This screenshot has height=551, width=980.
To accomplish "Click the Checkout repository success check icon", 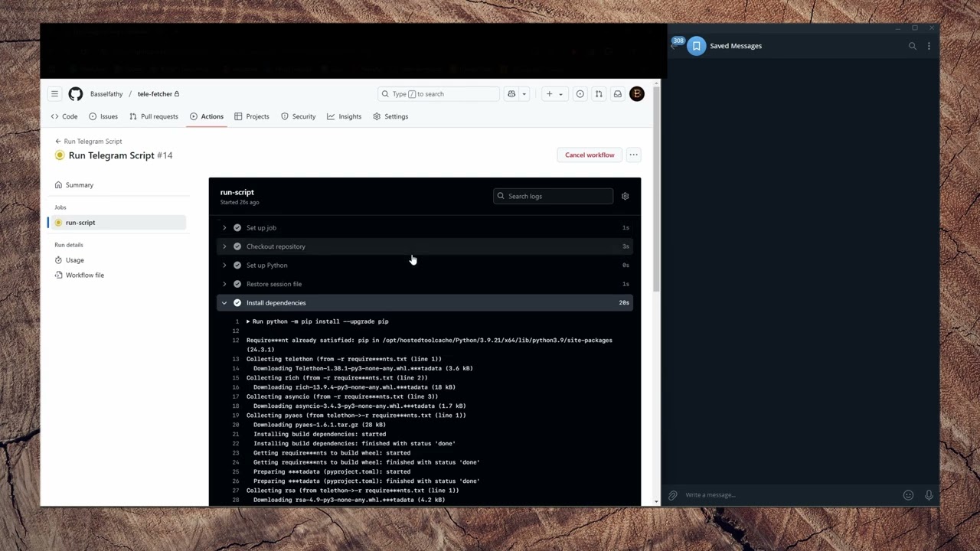I will (x=237, y=246).
